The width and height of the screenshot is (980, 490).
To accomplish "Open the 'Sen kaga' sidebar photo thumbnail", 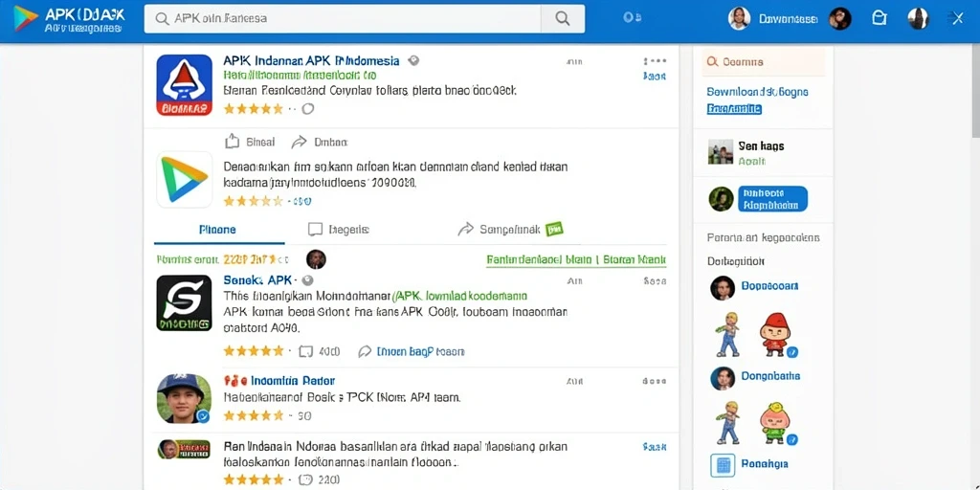I will point(721,152).
